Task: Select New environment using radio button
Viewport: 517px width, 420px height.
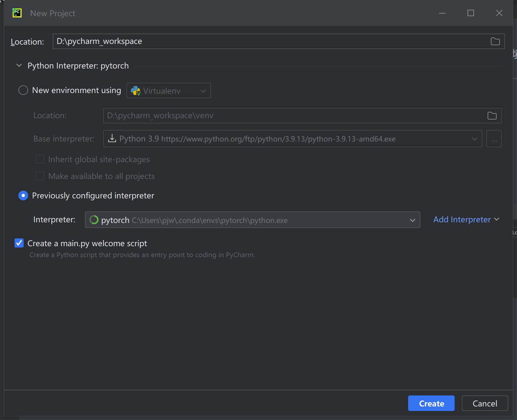Action: click(23, 90)
